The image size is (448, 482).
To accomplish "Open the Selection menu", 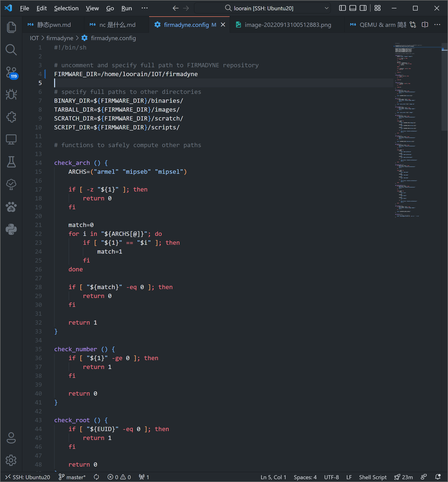I will (x=66, y=8).
